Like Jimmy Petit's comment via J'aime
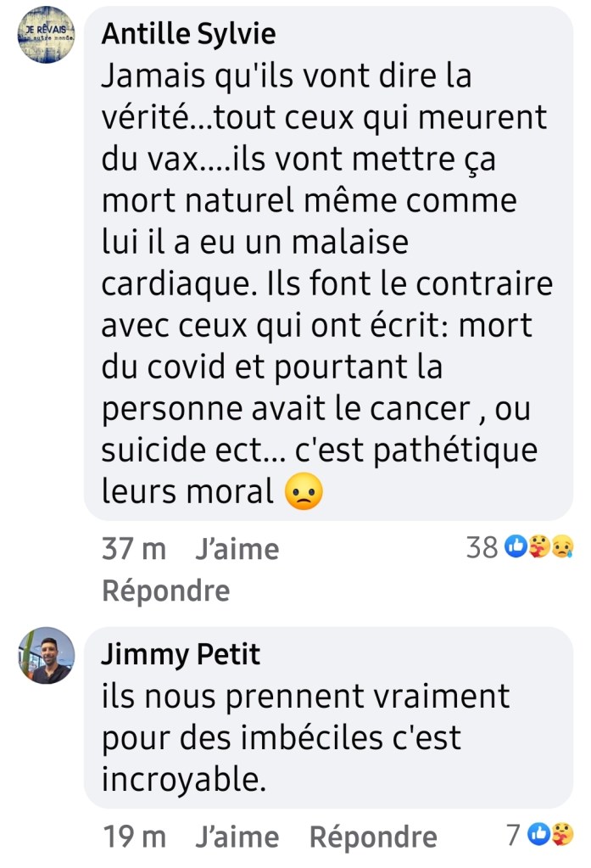 tap(237, 837)
